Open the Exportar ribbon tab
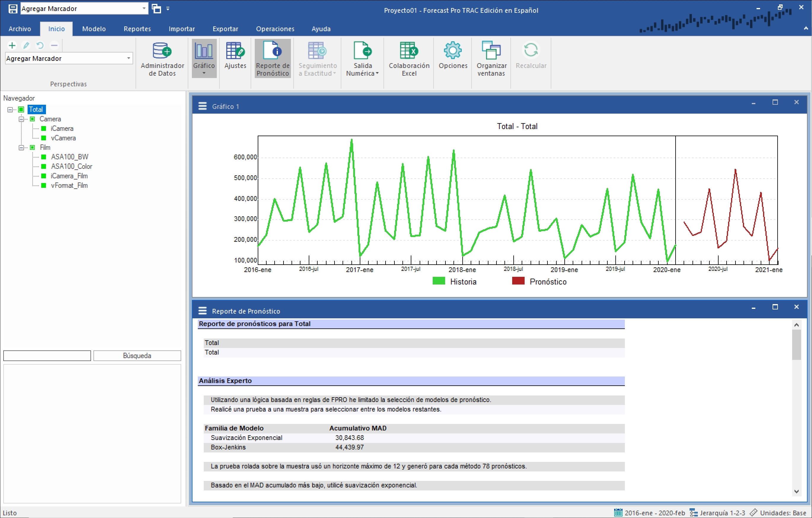 tap(225, 29)
